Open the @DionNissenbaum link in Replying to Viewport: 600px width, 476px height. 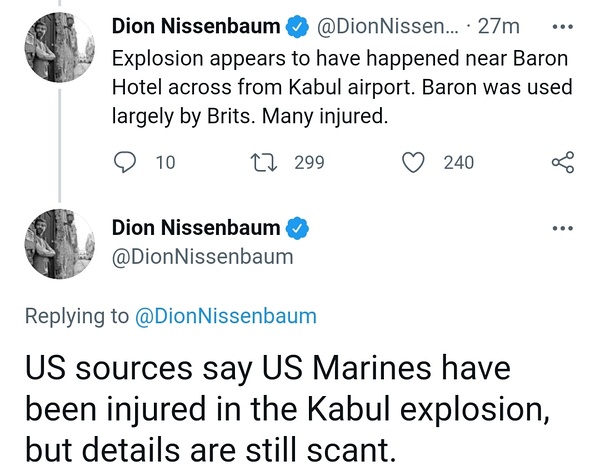coord(225,317)
